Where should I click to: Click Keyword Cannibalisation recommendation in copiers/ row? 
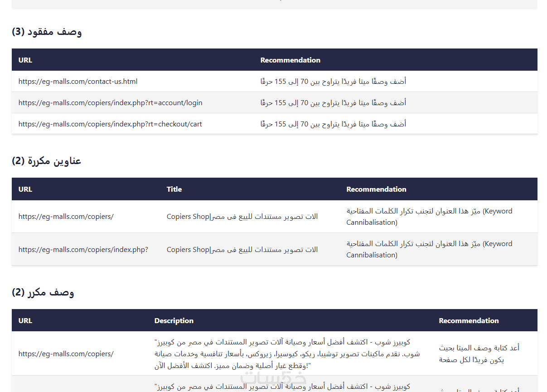point(429,217)
